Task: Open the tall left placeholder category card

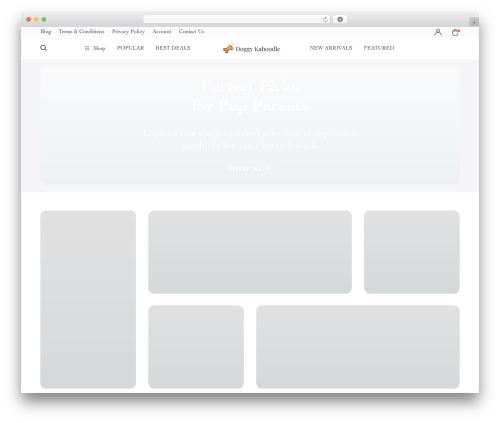Action: click(88, 299)
